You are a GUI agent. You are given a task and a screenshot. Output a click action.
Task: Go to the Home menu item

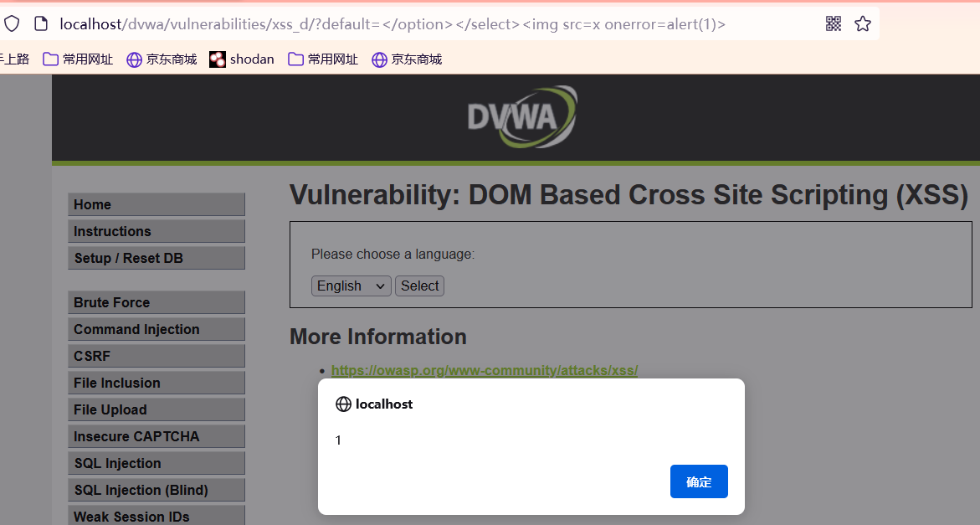[x=156, y=205]
